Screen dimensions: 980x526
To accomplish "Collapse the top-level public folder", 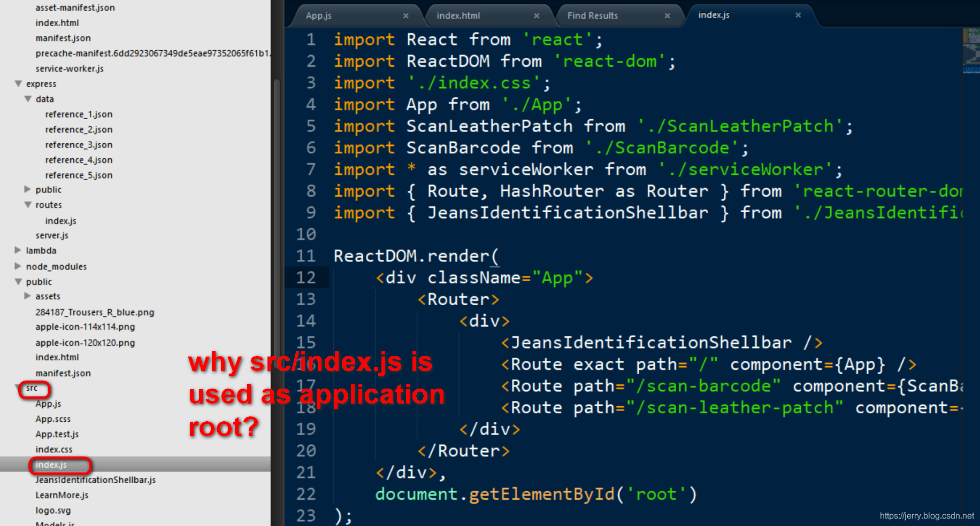I will tap(19, 282).
